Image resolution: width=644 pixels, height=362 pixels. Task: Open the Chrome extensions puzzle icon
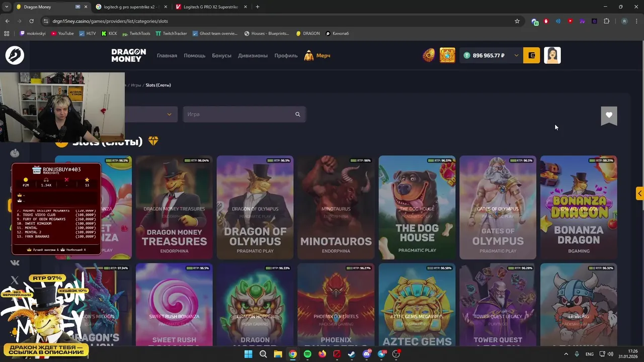point(606,21)
